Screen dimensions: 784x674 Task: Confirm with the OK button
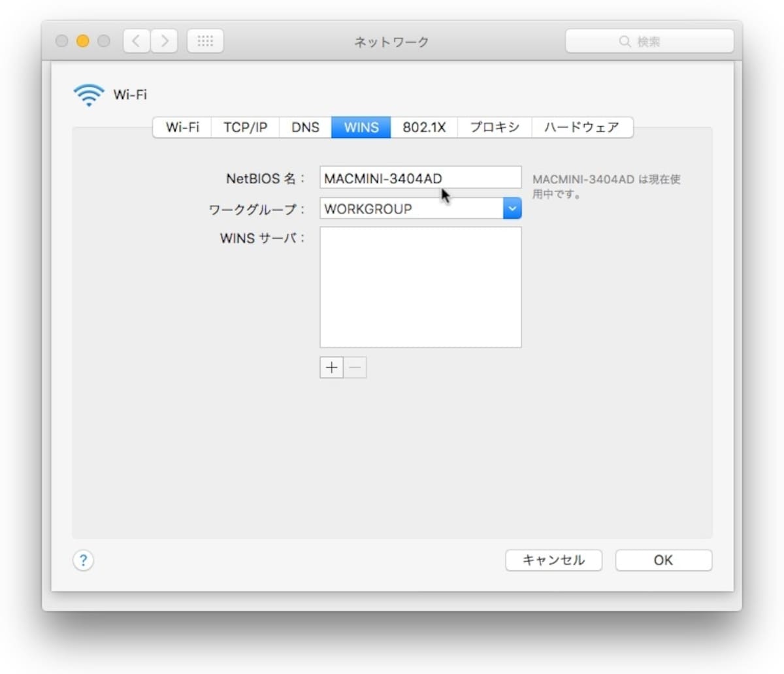[663, 560]
